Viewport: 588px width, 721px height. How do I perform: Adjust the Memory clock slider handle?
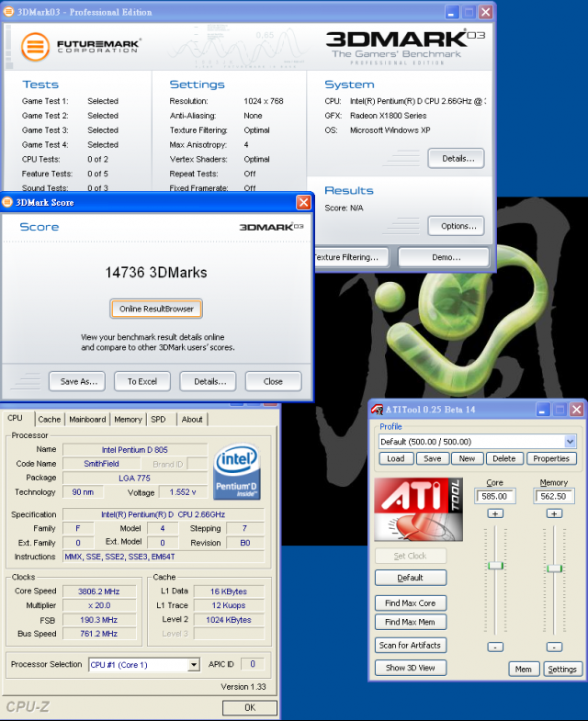point(554,569)
